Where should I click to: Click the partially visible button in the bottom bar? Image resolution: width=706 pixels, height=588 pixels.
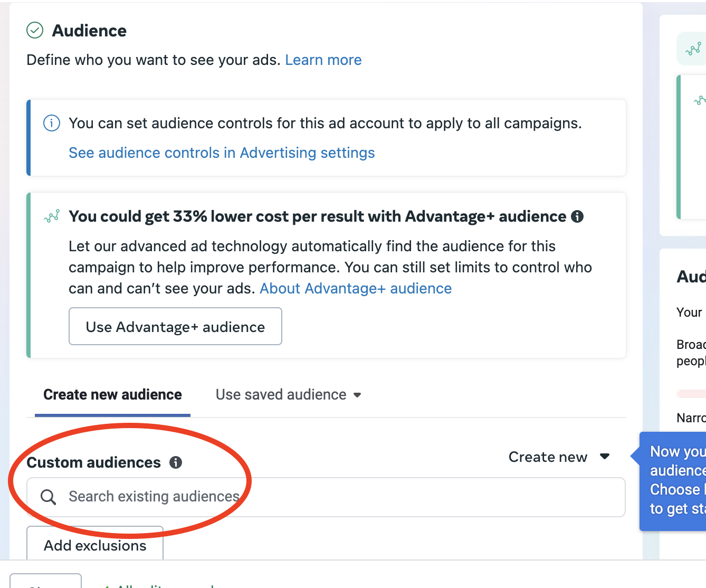[45, 581]
